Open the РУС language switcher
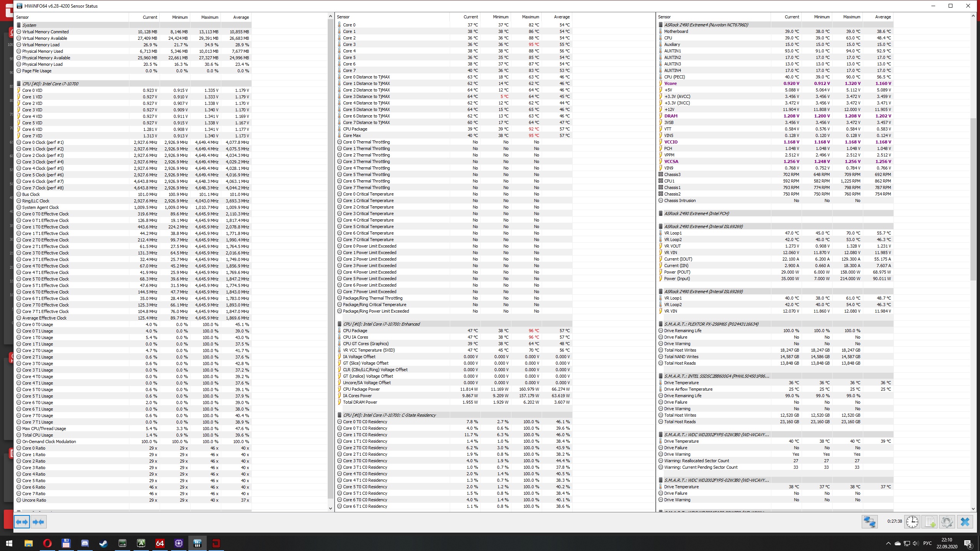980x551 pixels. point(927,543)
